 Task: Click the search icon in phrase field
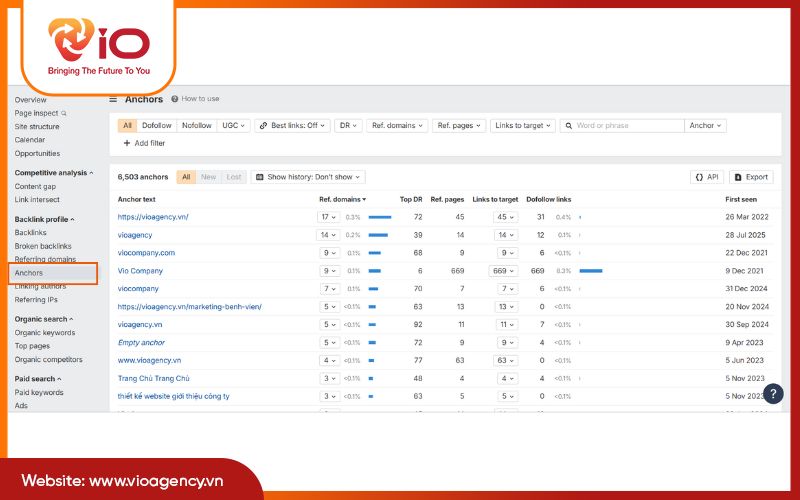pyautogui.click(x=568, y=126)
